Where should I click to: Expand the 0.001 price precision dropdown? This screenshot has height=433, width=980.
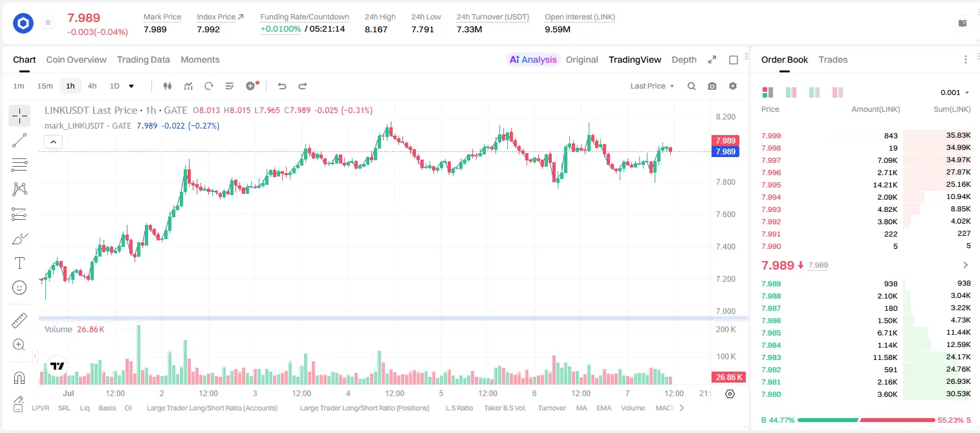point(955,92)
